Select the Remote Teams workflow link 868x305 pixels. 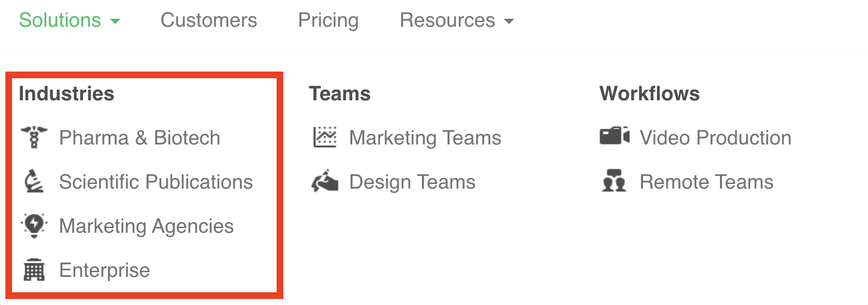tap(707, 182)
